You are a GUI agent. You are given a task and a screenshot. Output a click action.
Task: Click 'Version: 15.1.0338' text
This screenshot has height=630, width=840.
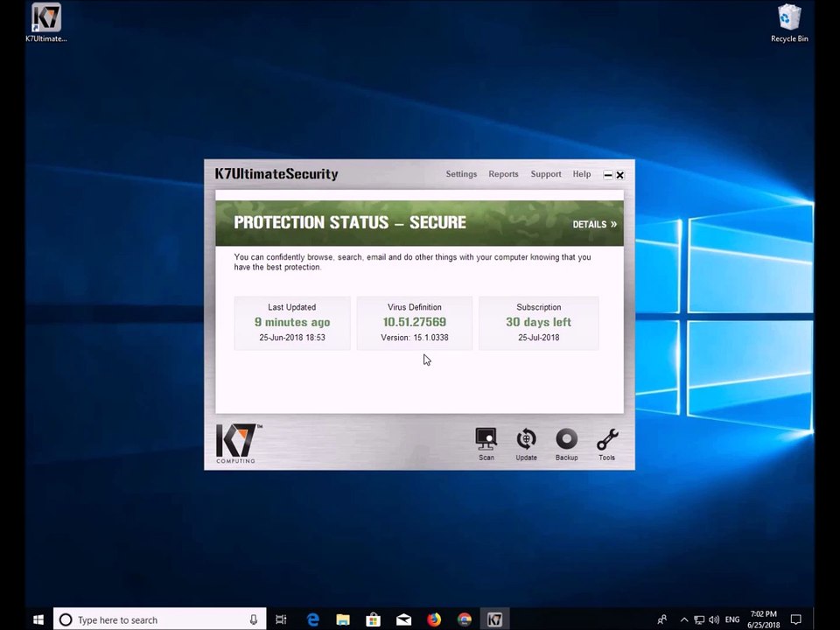click(415, 338)
